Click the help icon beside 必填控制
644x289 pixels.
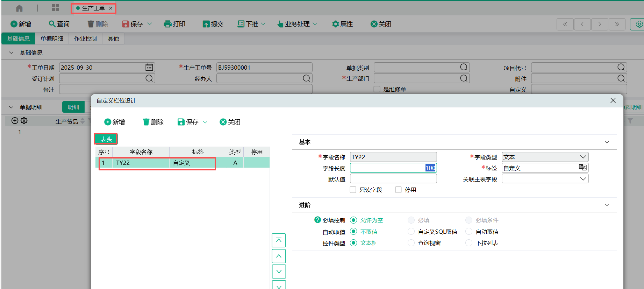[x=317, y=220]
